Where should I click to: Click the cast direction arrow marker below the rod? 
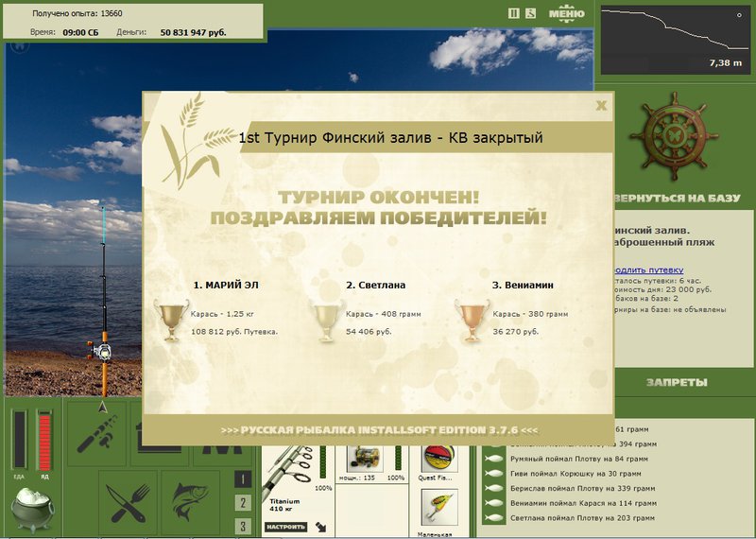[x=102, y=408]
